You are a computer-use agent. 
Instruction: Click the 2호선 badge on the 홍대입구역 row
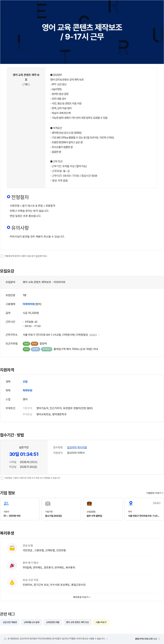point(26,349)
